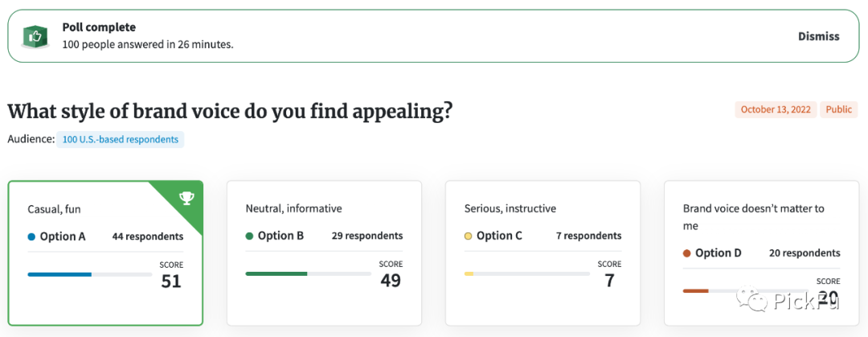Click the poll question heading
The width and height of the screenshot is (868, 337).
230,111
